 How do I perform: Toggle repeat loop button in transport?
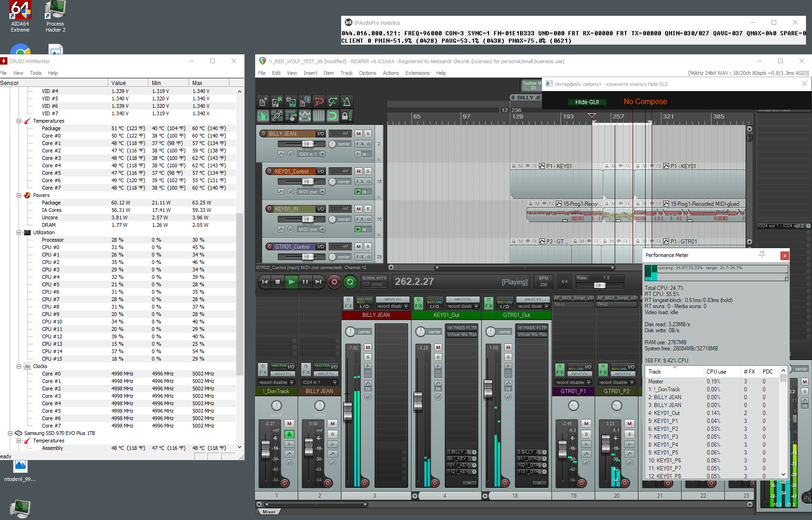pos(350,282)
